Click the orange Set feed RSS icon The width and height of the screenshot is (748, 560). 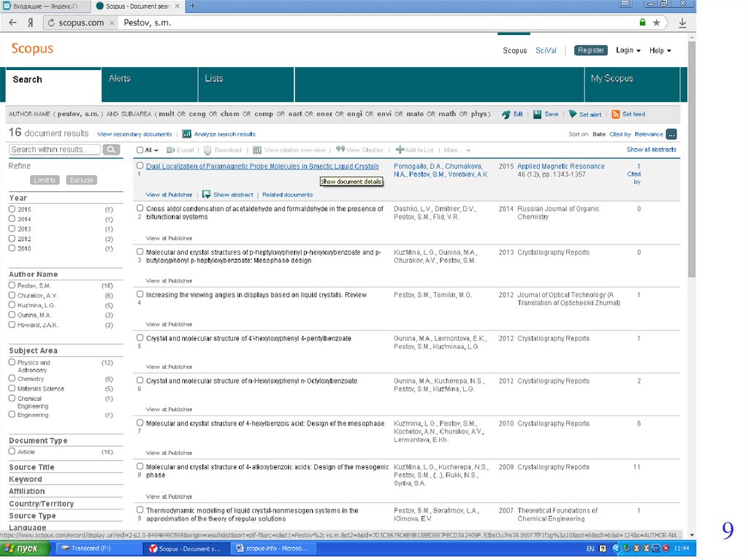tap(616, 115)
